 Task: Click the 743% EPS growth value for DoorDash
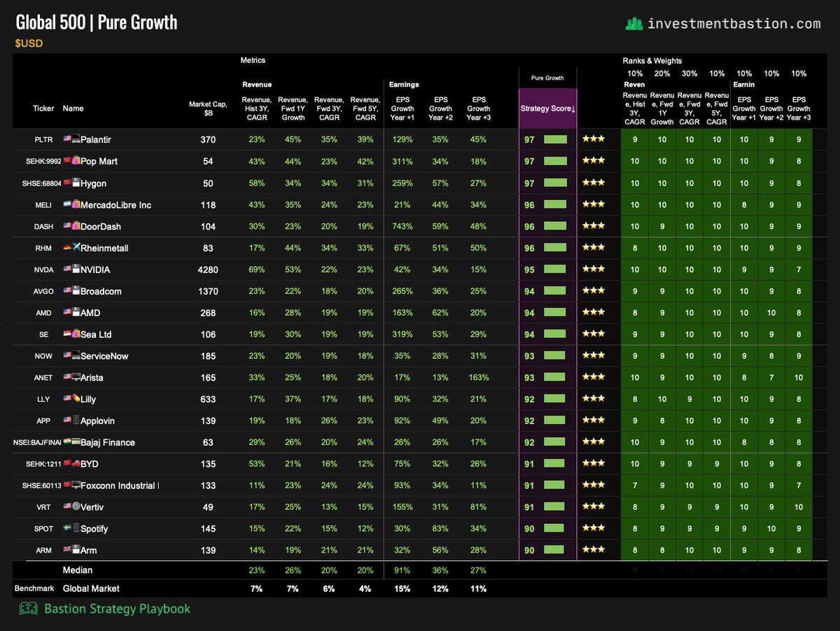pos(402,227)
